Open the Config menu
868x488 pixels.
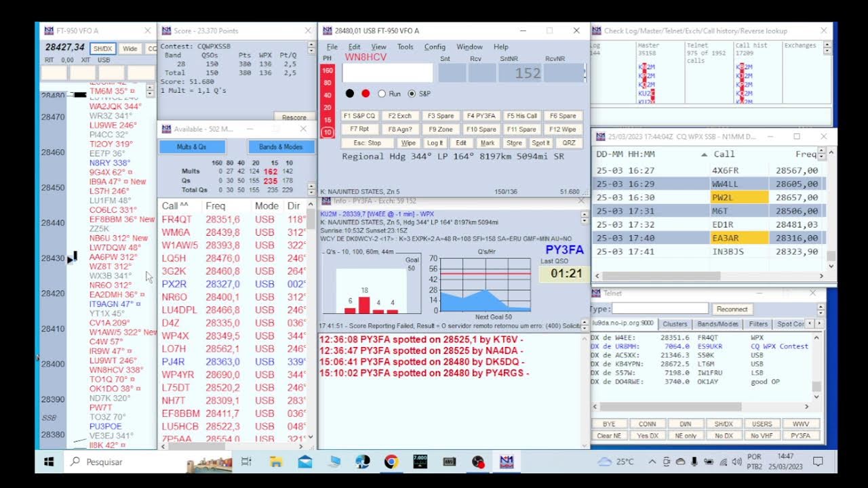click(435, 47)
